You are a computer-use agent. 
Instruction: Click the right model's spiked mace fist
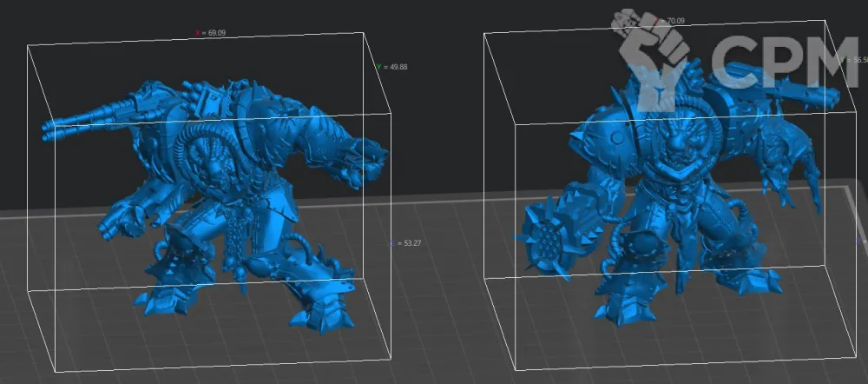tap(542, 237)
